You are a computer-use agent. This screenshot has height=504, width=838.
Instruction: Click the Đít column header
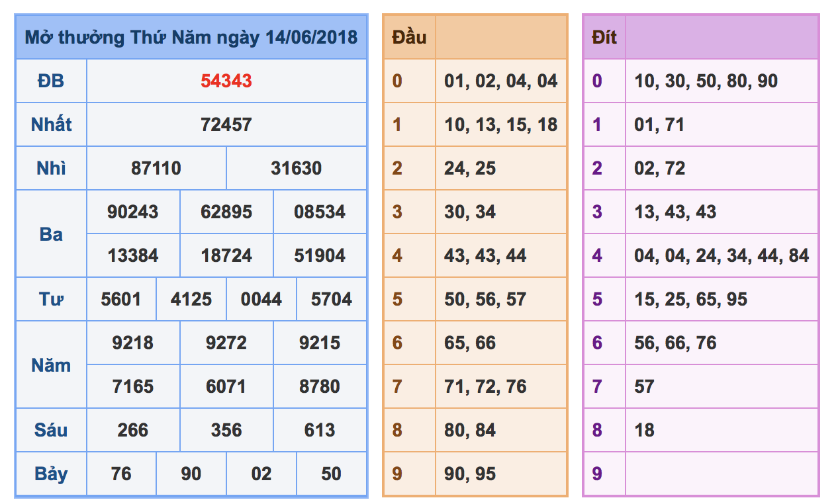coord(604,37)
